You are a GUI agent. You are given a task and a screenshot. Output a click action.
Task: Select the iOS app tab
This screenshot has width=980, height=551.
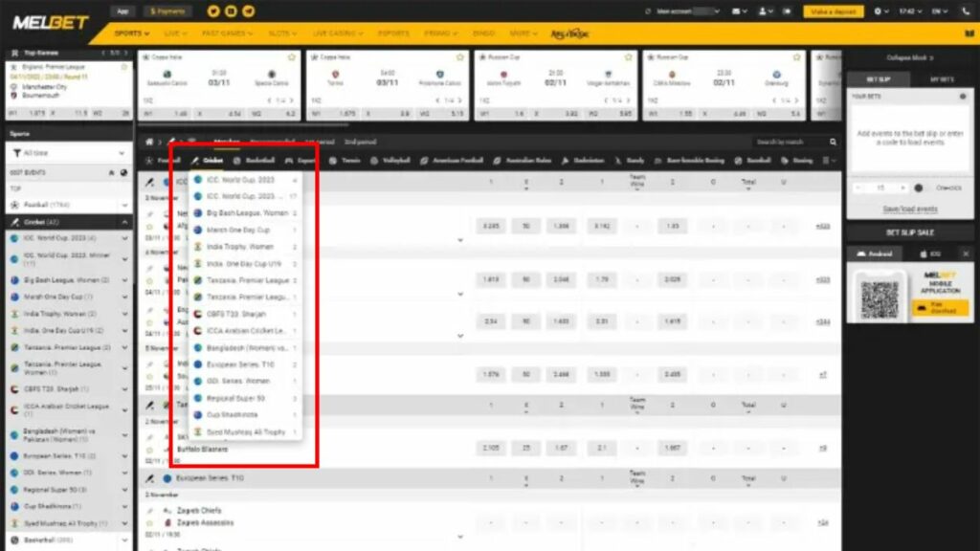[x=930, y=253]
